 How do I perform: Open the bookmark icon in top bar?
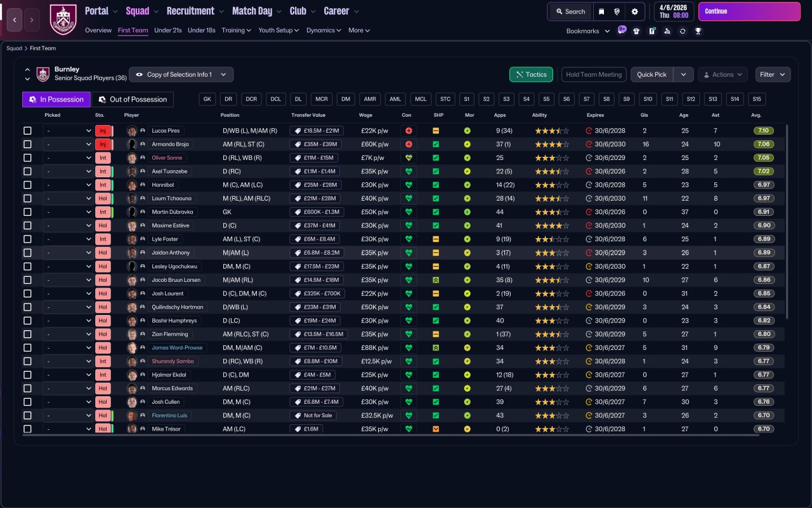[601, 11]
